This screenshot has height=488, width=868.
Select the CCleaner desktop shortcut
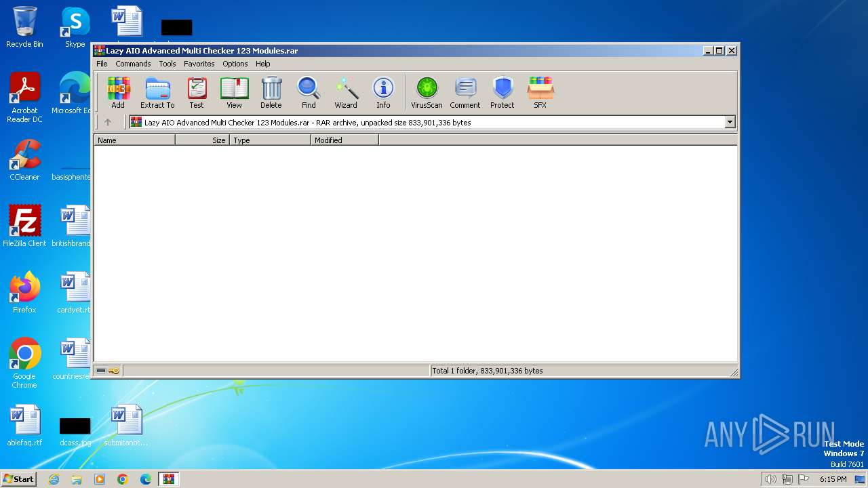[x=24, y=160]
